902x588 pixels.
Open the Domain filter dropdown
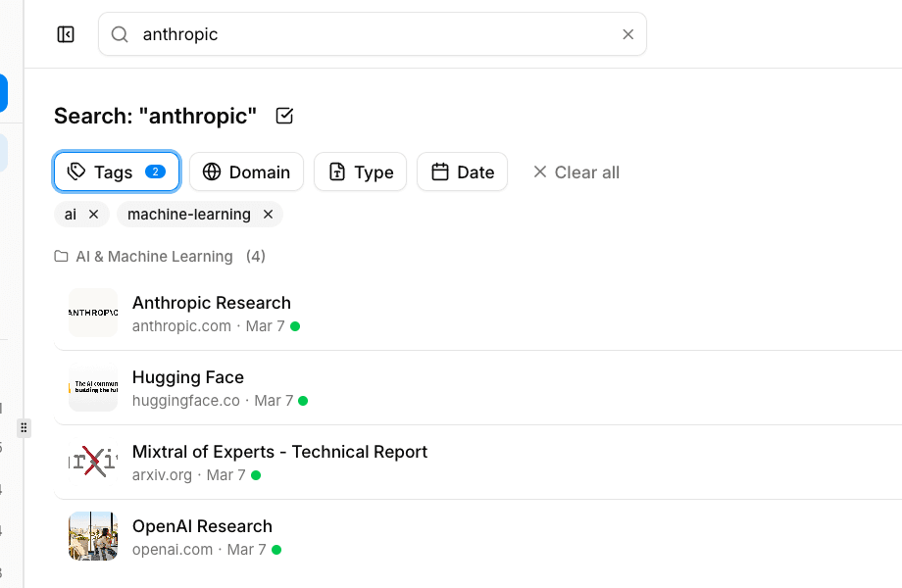246,171
